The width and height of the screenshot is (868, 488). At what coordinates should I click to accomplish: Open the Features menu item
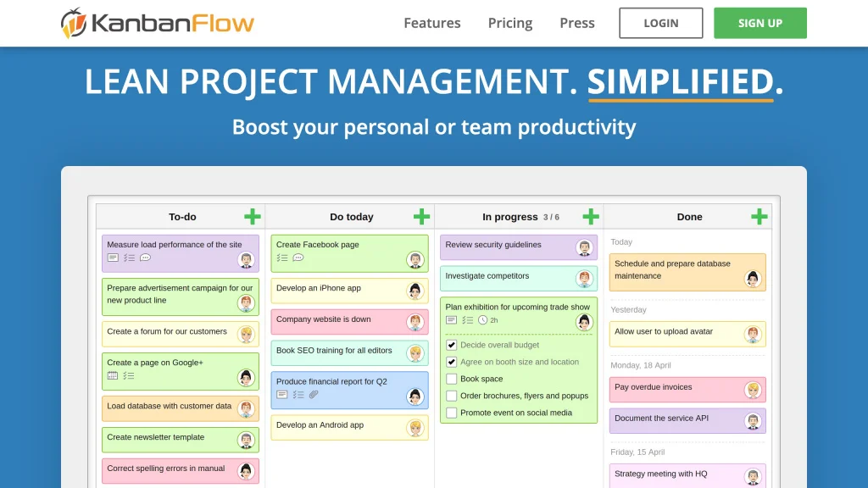click(432, 23)
